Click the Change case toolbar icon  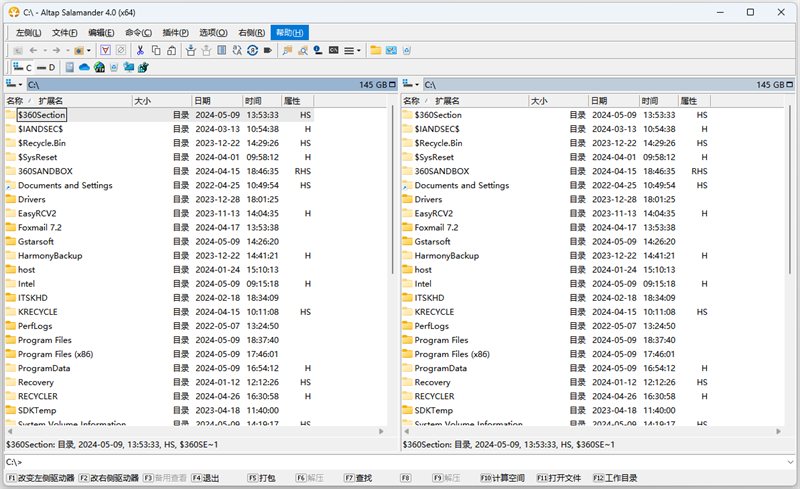click(x=237, y=50)
